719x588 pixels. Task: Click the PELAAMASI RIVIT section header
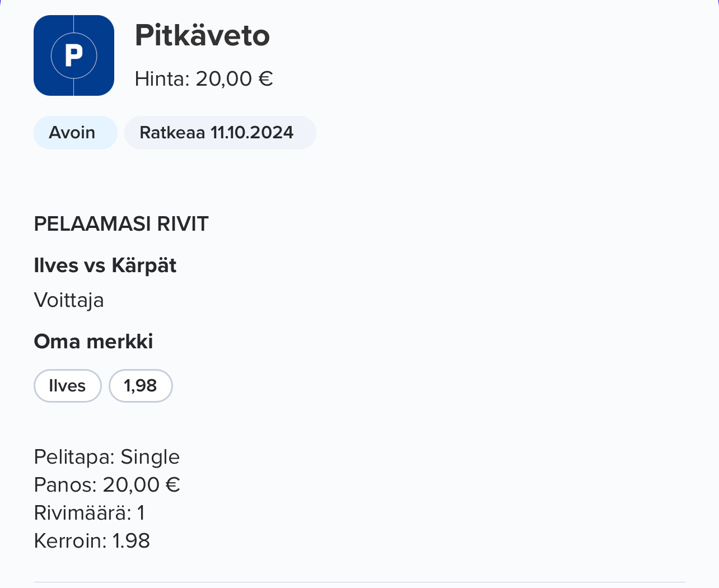(x=121, y=223)
